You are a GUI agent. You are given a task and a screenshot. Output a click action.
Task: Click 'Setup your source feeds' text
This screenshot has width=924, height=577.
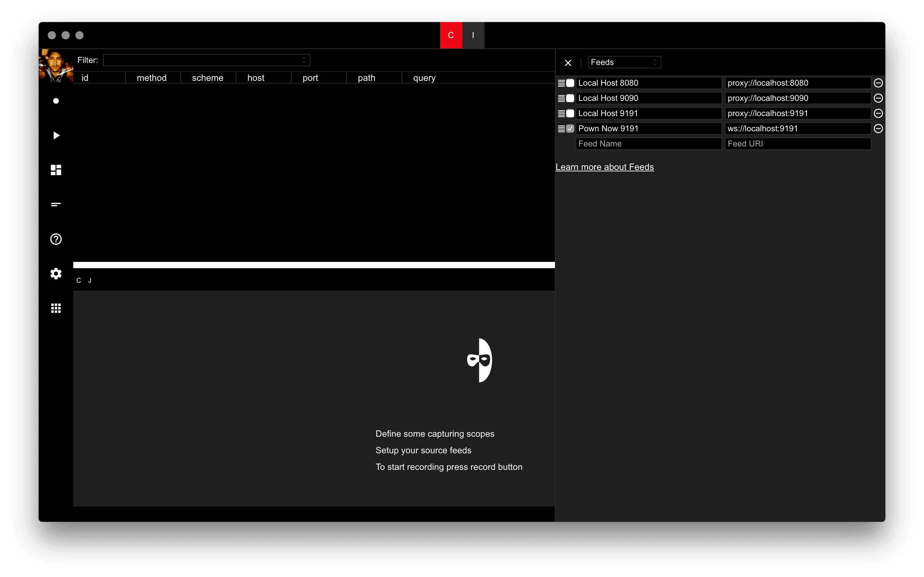click(x=423, y=450)
